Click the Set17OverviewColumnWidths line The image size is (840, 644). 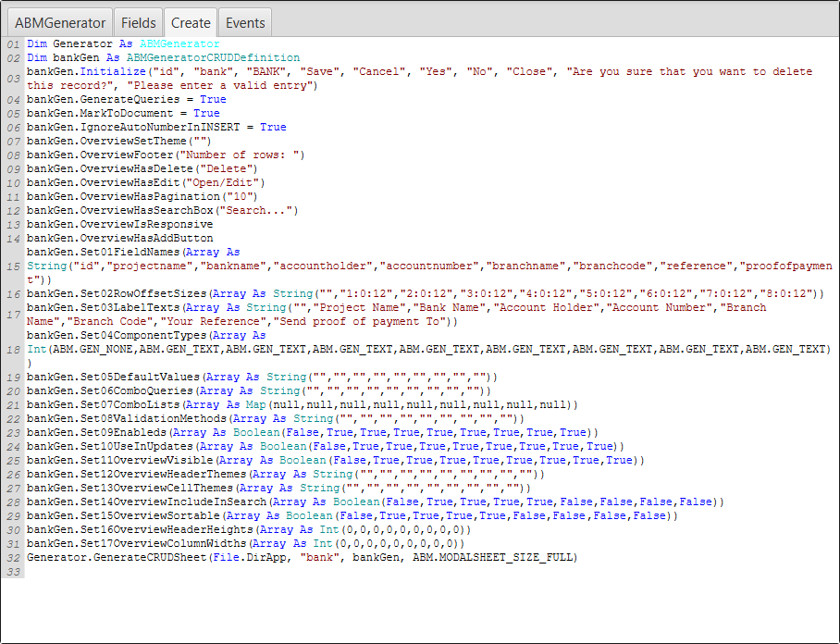click(245, 544)
